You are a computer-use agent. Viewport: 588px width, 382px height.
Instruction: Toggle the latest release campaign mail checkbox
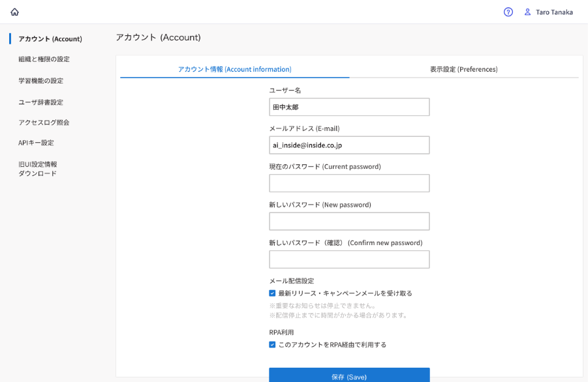click(x=272, y=293)
